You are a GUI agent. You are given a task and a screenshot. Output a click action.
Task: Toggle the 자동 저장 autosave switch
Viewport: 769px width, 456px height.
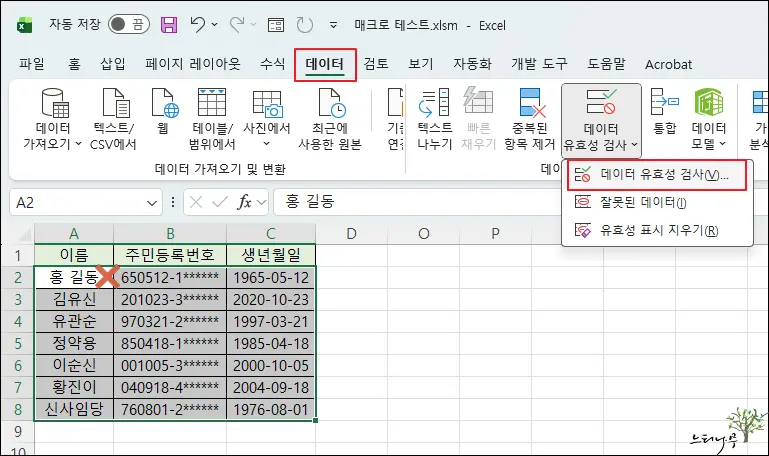coord(128,24)
